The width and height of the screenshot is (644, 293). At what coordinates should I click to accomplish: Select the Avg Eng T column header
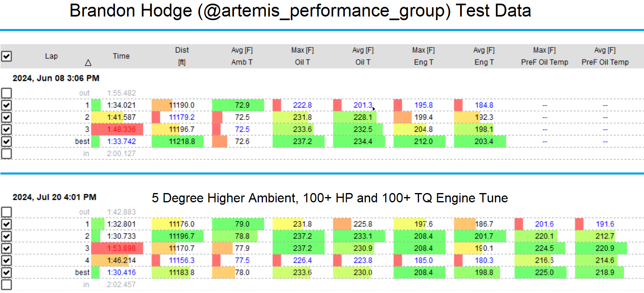click(484, 56)
